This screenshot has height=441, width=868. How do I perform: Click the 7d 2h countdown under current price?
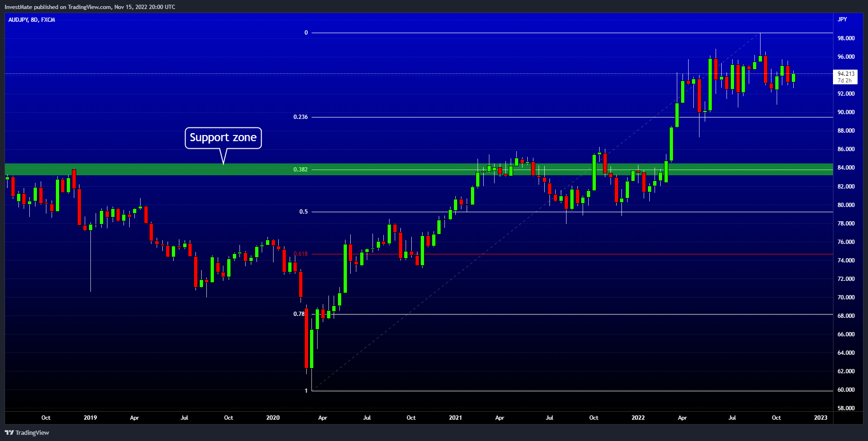[x=844, y=81]
